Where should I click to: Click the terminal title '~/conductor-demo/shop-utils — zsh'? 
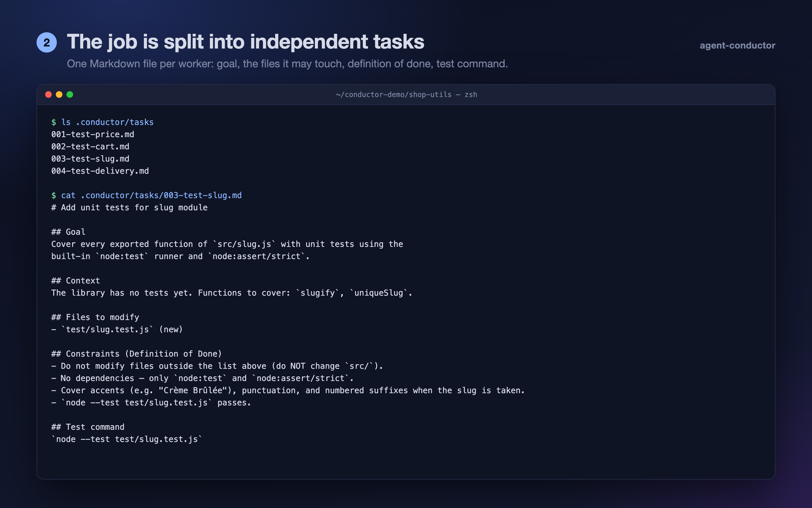(x=406, y=95)
